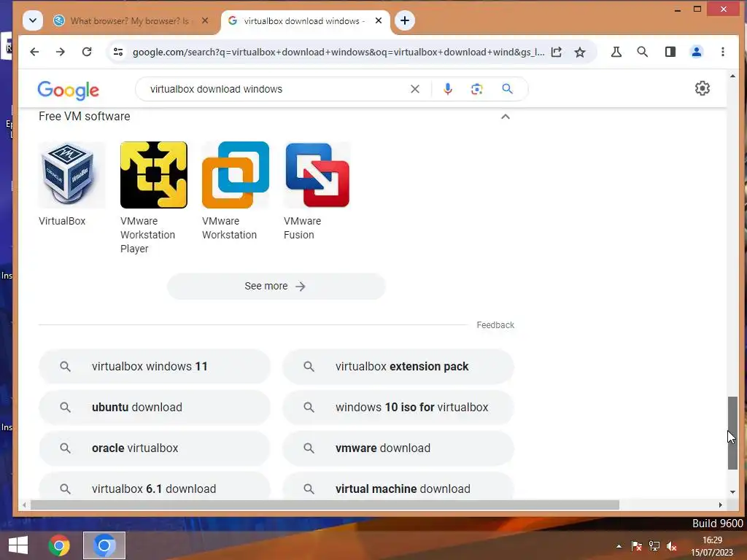Open the Windows Start button
The height and width of the screenshot is (560, 747).
pyautogui.click(x=18, y=545)
